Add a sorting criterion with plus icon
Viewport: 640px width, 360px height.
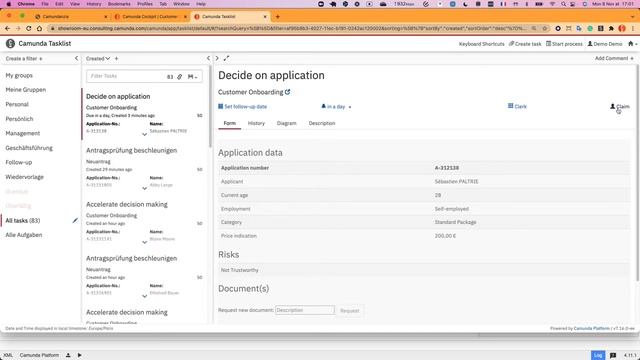pyautogui.click(x=116, y=58)
